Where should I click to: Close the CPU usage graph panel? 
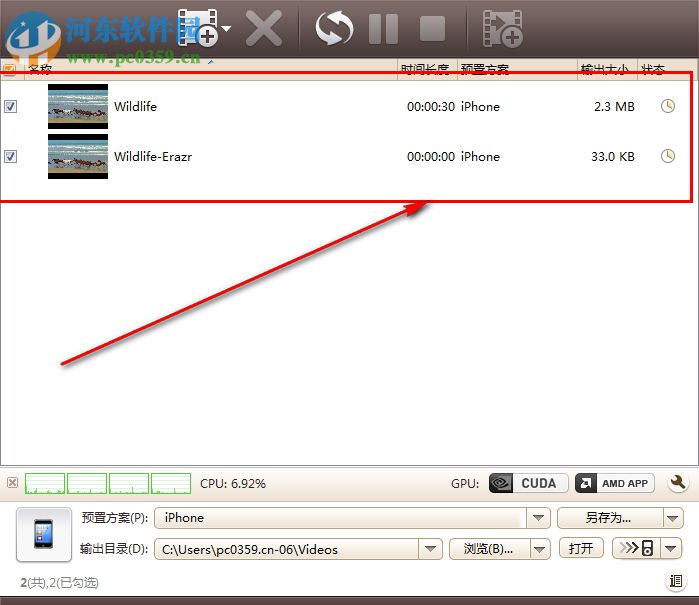click(12, 483)
